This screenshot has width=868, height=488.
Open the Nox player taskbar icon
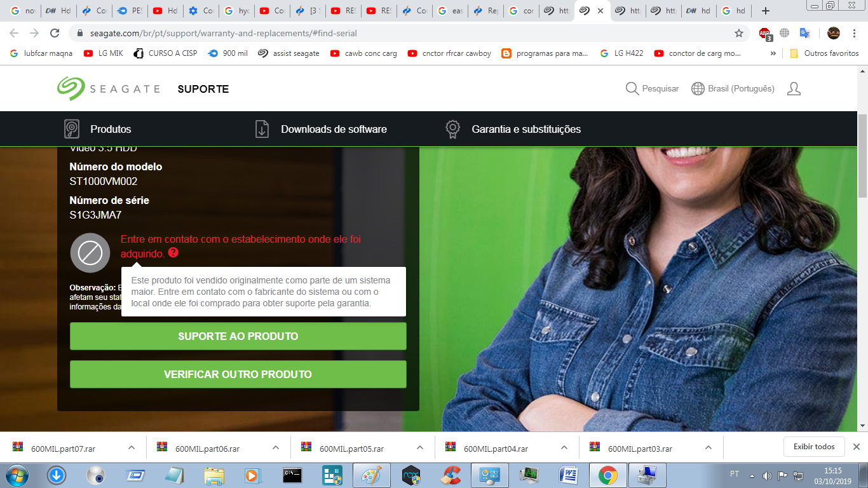[411, 475]
